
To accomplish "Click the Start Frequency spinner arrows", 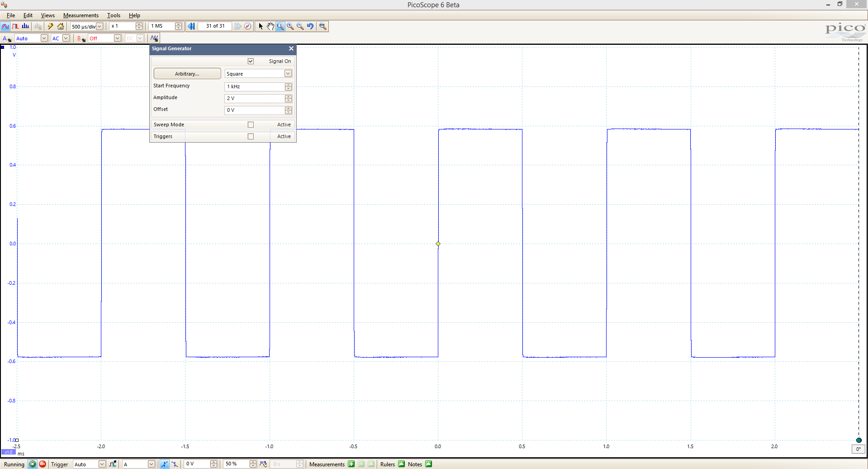I will point(288,86).
